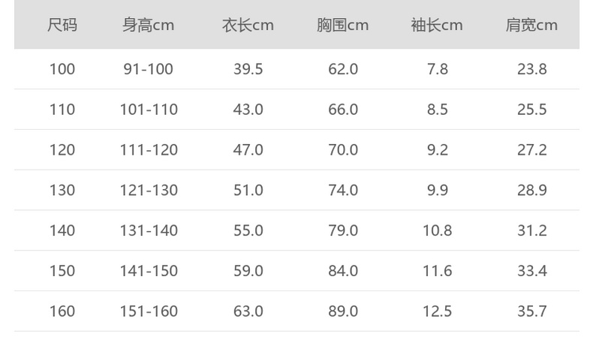Click the 27.2 shoulder width cell

(x=531, y=150)
